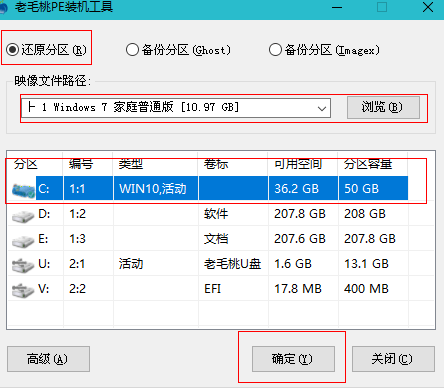Click the V: EFI drive icon

coord(23,290)
